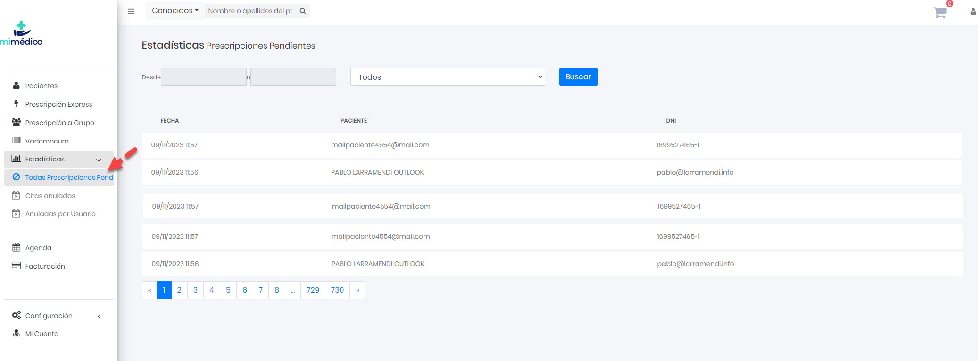This screenshot has height=361, width=980.
Task: Click the hamburger menu icon
Action: (x=131, y=11)
